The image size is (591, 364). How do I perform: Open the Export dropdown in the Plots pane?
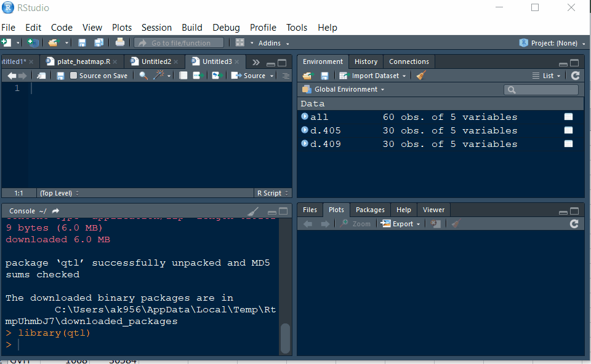400,224
